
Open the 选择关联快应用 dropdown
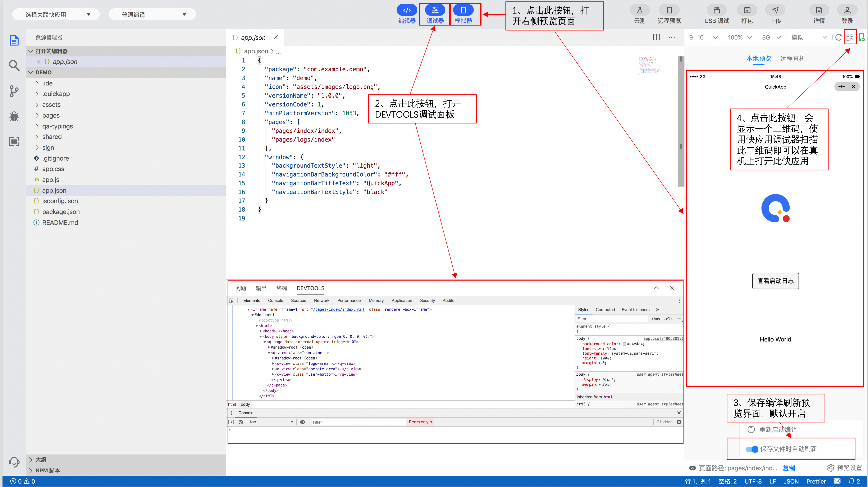(56, 14)
